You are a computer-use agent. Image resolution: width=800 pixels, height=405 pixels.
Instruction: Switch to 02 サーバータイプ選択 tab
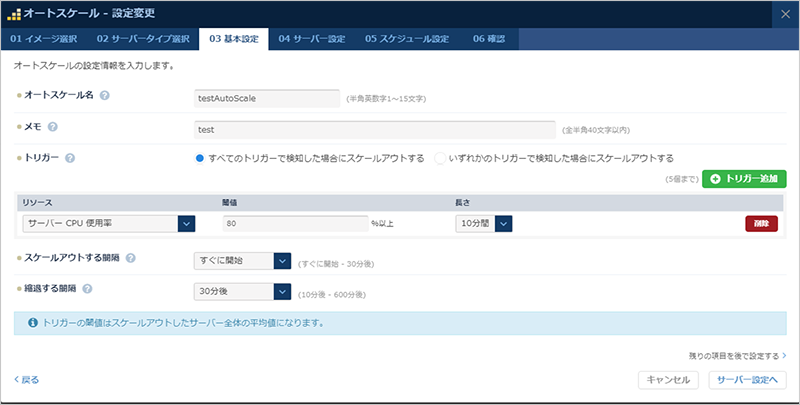click(143, 39)
